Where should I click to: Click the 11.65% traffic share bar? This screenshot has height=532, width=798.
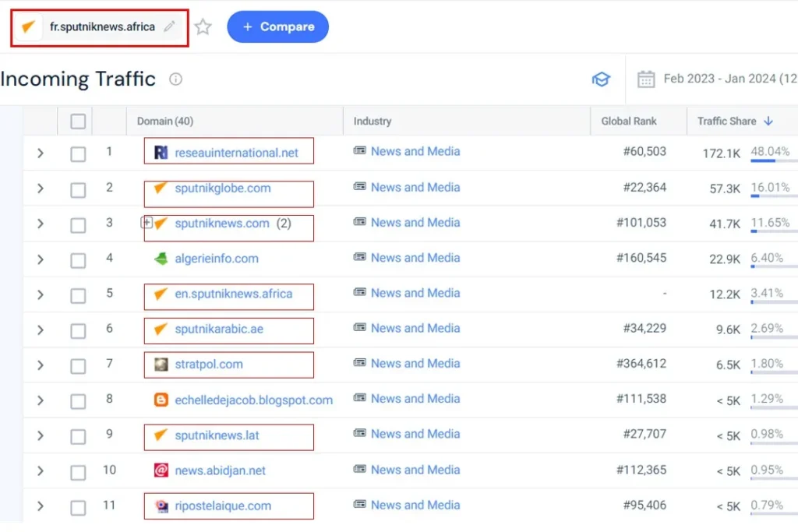[774, 231]
